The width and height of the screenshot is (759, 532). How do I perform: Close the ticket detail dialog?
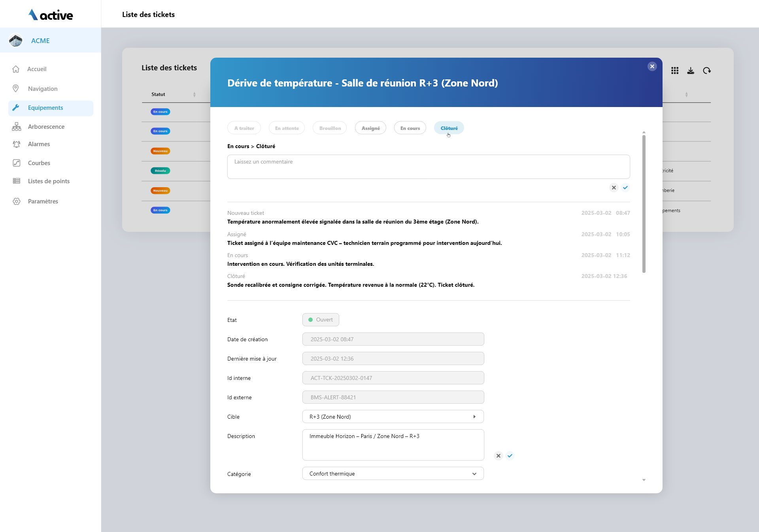tap(652, 66)
